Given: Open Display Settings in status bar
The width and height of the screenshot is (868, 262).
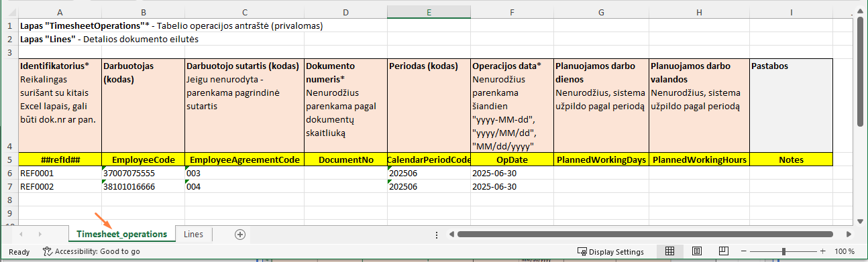Looking at the screenshot, I should [611, 251].
